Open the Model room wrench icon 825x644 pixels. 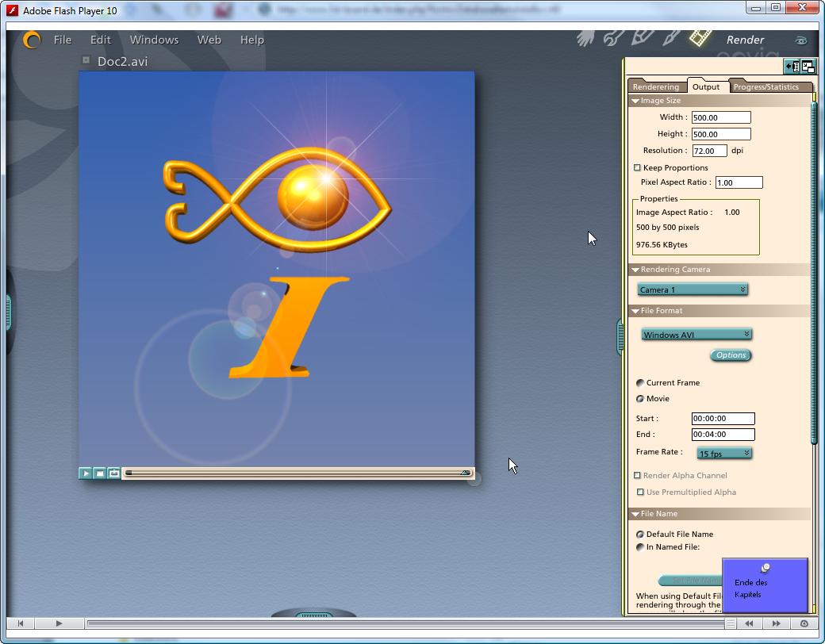pyautogui.click(x=613, y=38)
